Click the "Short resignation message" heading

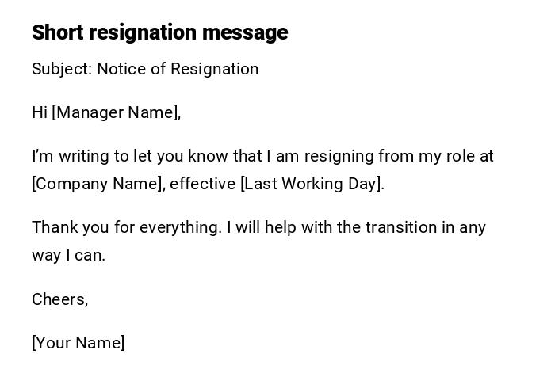159,32
